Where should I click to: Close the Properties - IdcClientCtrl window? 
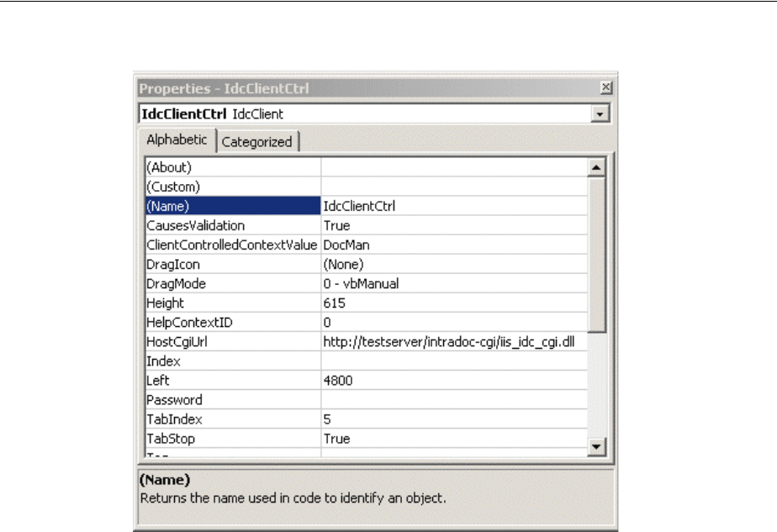(x=605, y=87)
